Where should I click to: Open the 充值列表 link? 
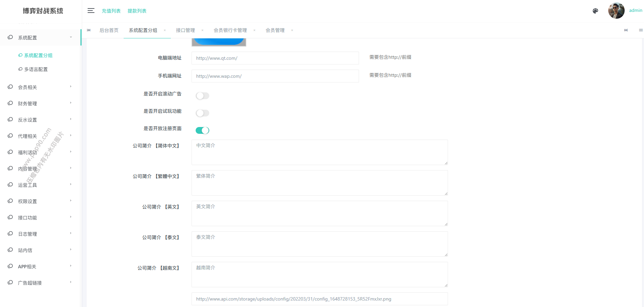111,11
